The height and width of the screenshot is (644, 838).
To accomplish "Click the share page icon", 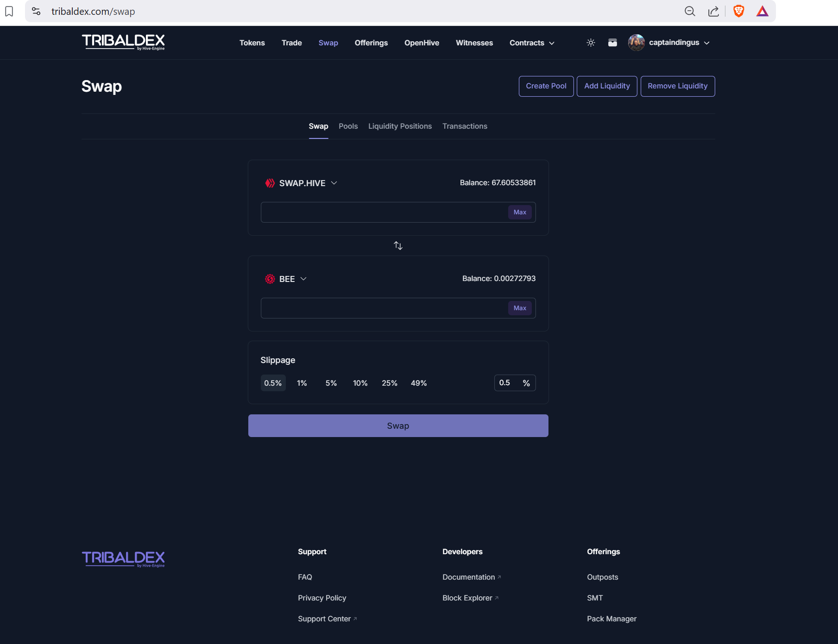I will (x=713, y=12).
